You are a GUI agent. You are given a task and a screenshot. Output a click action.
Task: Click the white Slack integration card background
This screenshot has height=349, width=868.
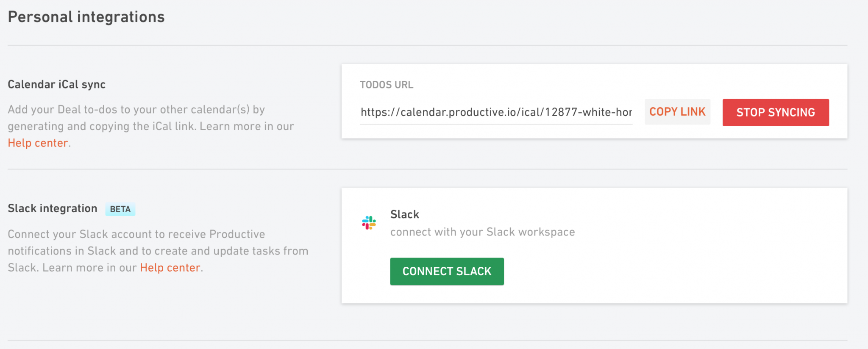point(678,263)
